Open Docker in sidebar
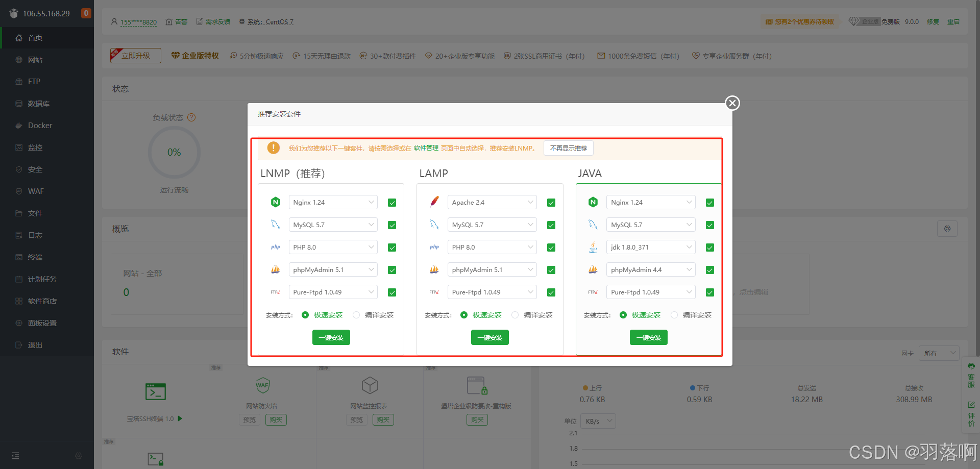Viewport: 980px width, 469px height. (47, 126)
